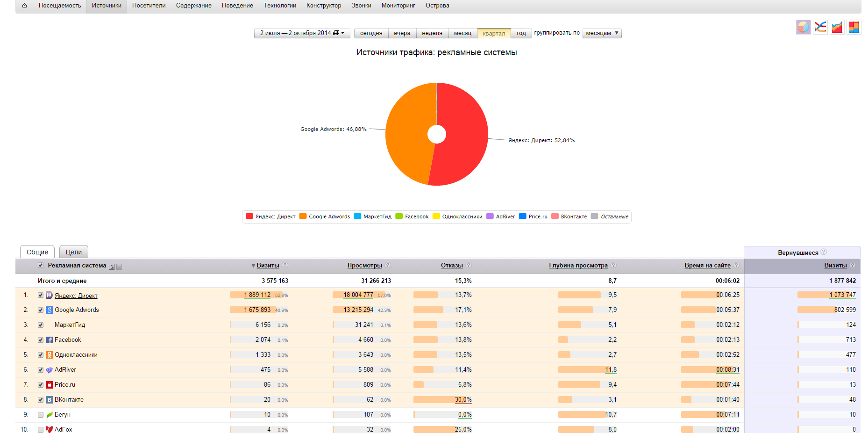
Task: Click the red Яндекс: Директ legend swatch
Action: point(249,216)
